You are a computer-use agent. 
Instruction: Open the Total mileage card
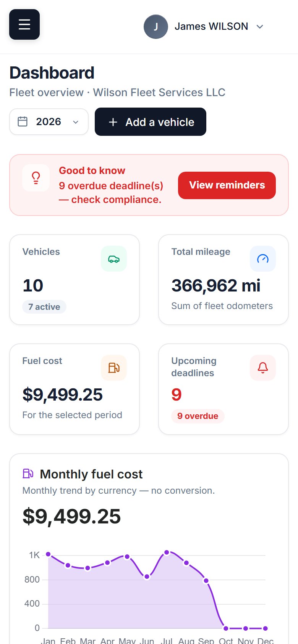223,280
